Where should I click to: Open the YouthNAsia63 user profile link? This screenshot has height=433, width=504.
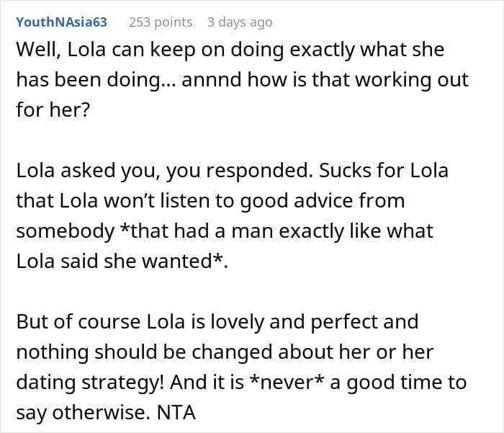(x=61, y=22)
